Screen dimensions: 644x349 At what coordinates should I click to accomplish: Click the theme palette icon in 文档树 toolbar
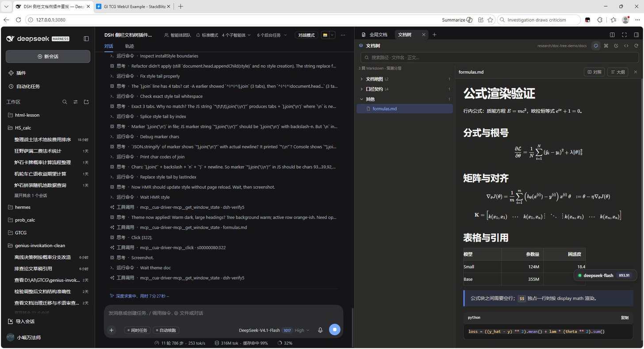pyautogui.click(x=596, y=46)
